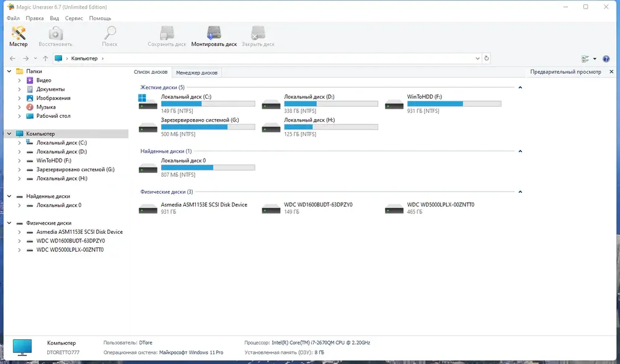Close the Предварительный просмотр panel
620x364 pixels.
pyautogui.click(x=611, y=71)
